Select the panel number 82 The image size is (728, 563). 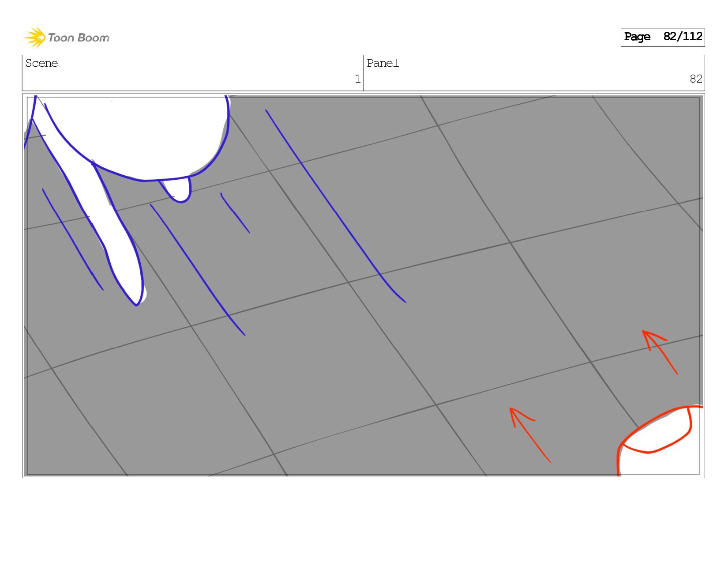696,79
